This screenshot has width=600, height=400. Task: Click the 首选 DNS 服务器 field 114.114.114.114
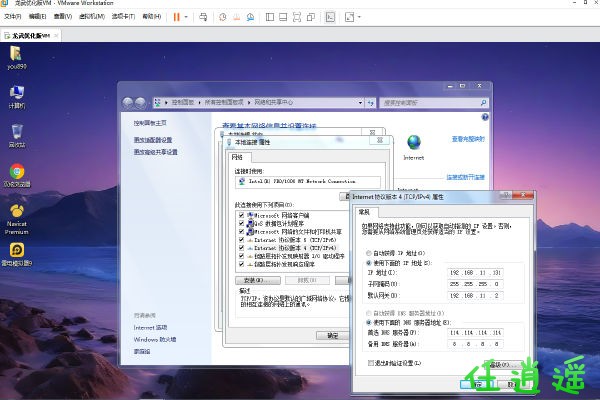pyautogui.click(x=475, y=333)
